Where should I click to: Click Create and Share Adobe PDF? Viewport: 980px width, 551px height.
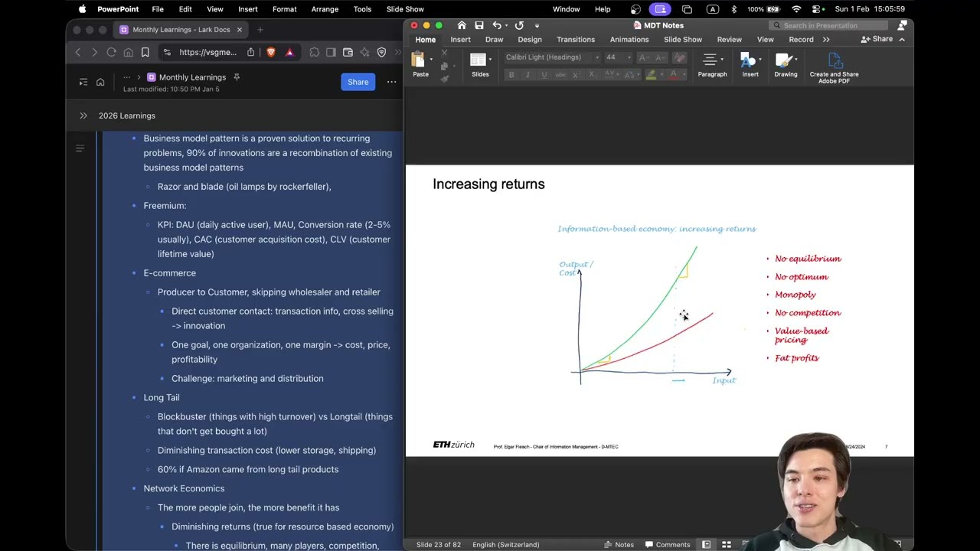click(x=834, y=67)
